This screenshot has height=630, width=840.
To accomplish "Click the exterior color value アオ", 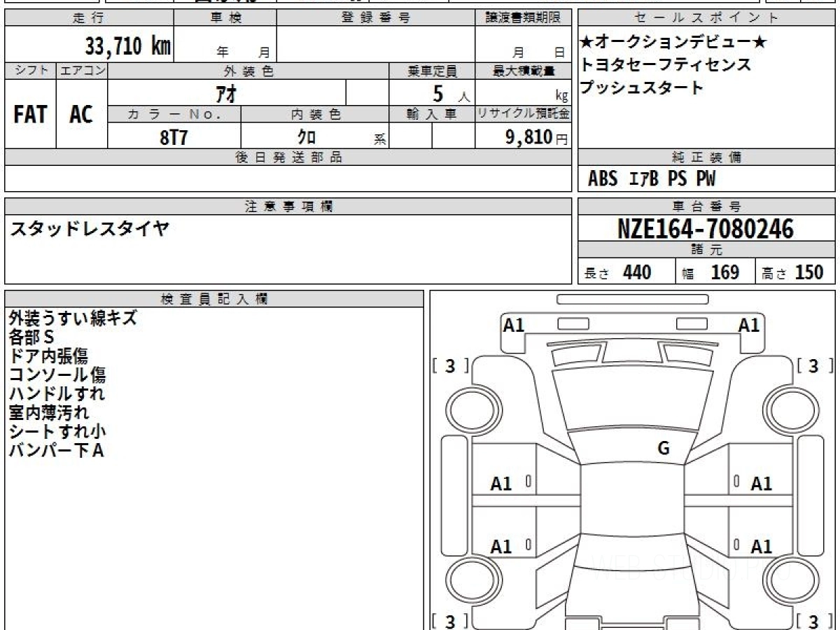I will (x=227, y=93).
